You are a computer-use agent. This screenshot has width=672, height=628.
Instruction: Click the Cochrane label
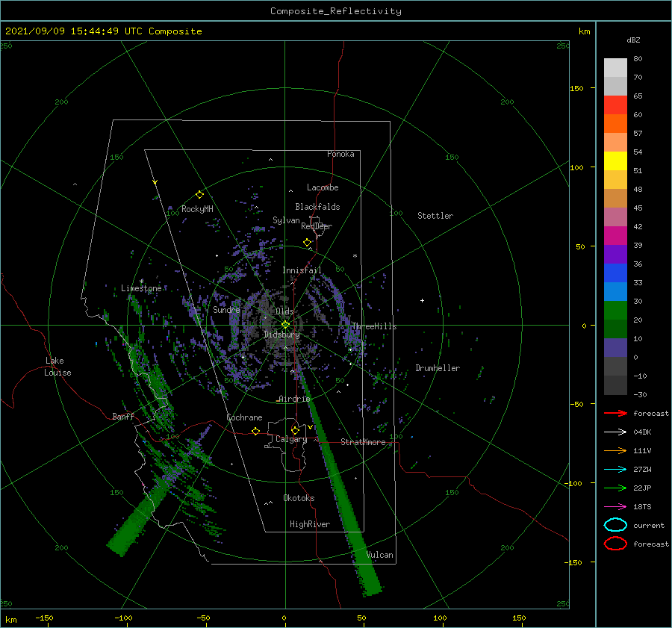point(244,417)
